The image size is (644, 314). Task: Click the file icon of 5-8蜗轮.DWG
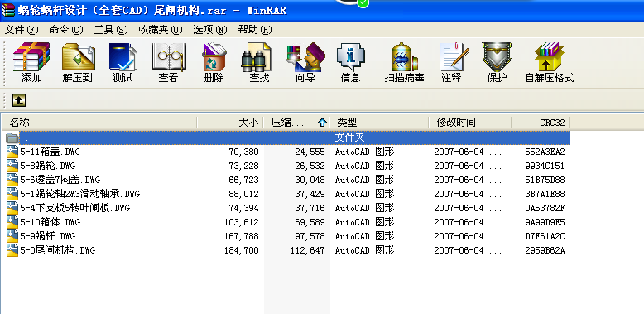tap(12, 166)
